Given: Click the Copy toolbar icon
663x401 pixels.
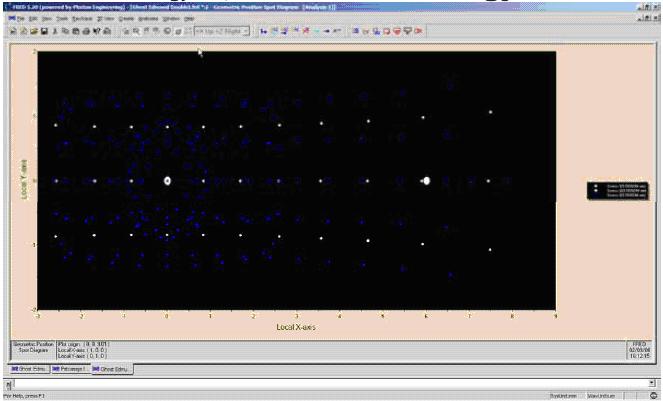Looking at the screenshot, I should pyautogui.click(x=65, y=31).
